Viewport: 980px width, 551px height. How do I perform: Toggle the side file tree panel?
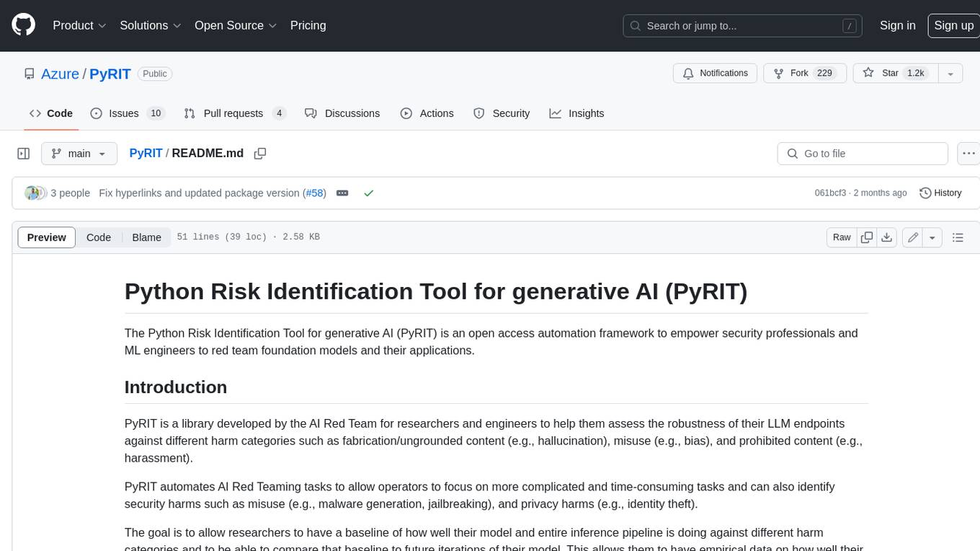24,154
